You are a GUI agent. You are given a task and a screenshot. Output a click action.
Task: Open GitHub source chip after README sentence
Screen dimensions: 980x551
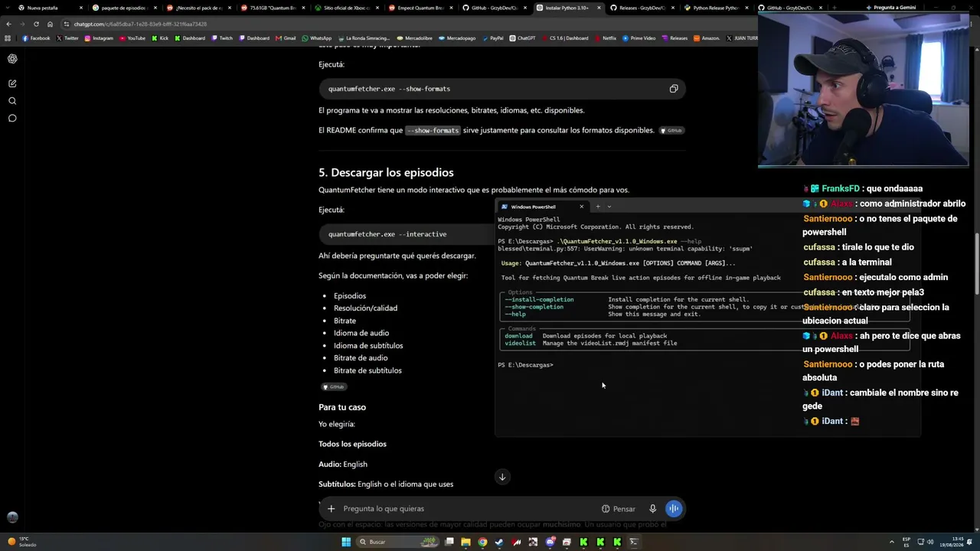671,131
